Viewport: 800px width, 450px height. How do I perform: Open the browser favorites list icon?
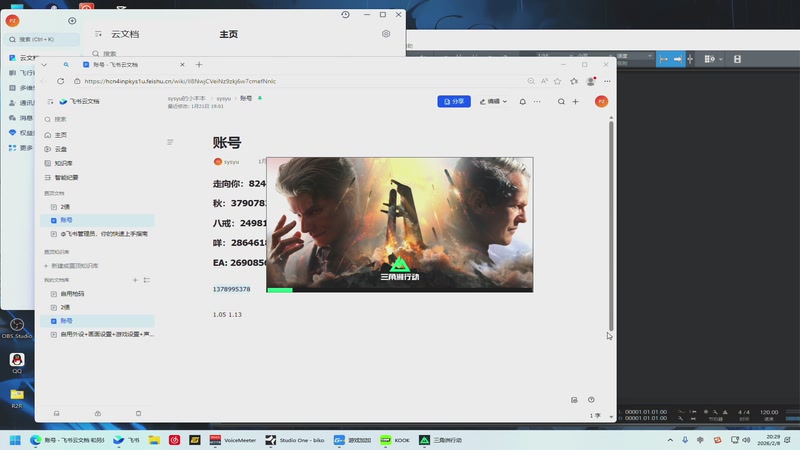click(574, 81)
